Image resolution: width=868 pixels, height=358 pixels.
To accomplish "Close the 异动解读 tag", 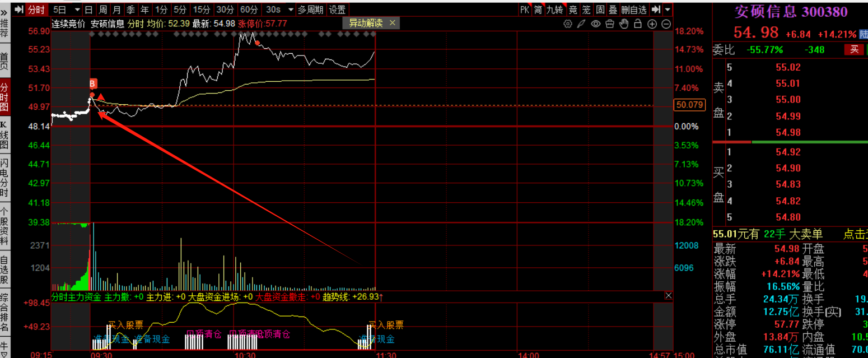I will coord(392,23).
